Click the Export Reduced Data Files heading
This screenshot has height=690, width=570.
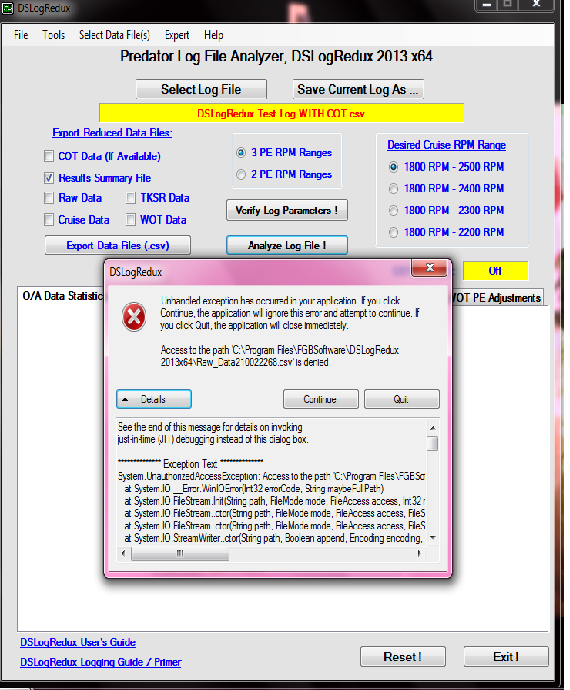click(112, 132)
